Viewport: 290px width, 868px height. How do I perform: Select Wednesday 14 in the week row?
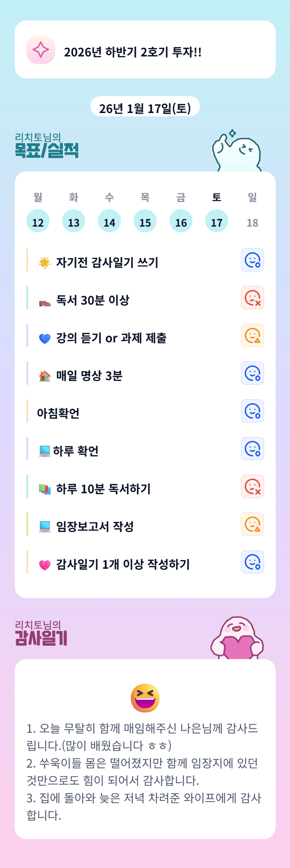(x=109, y=221)
